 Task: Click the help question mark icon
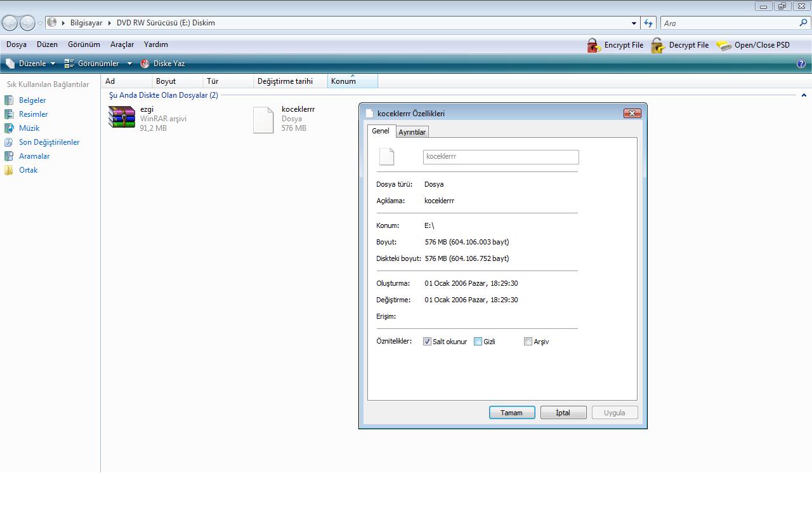tap(801, 63)
